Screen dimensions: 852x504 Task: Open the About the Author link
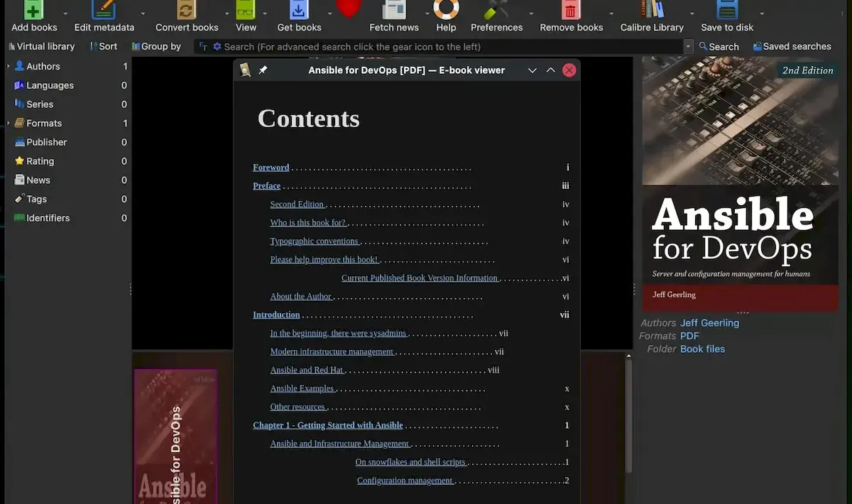click(x=301, y=297)
